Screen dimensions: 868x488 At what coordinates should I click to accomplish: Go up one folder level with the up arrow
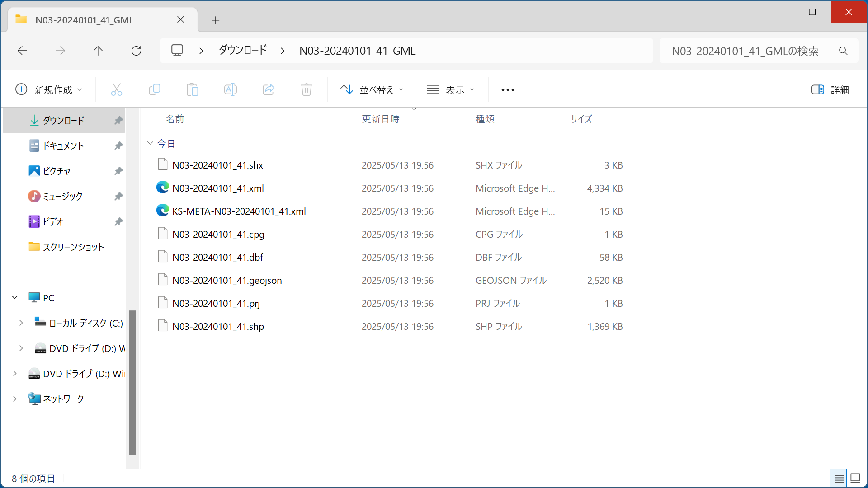(x=98, y=51)
